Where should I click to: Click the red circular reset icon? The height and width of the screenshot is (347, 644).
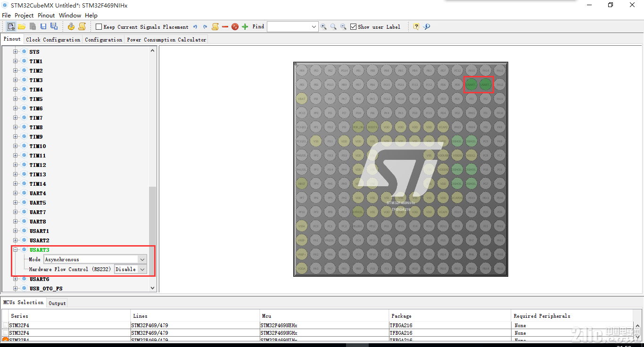click(x=235, y=27)
